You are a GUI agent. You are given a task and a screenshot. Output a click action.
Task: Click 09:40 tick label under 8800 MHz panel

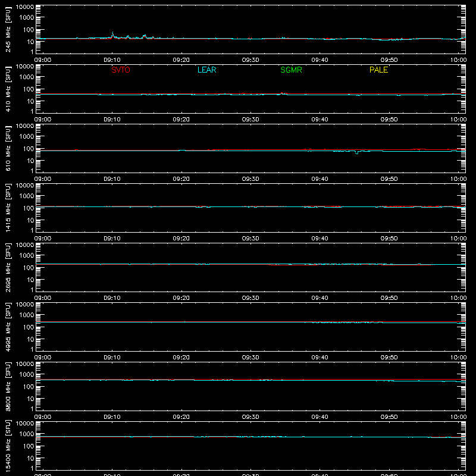point(320,417)
